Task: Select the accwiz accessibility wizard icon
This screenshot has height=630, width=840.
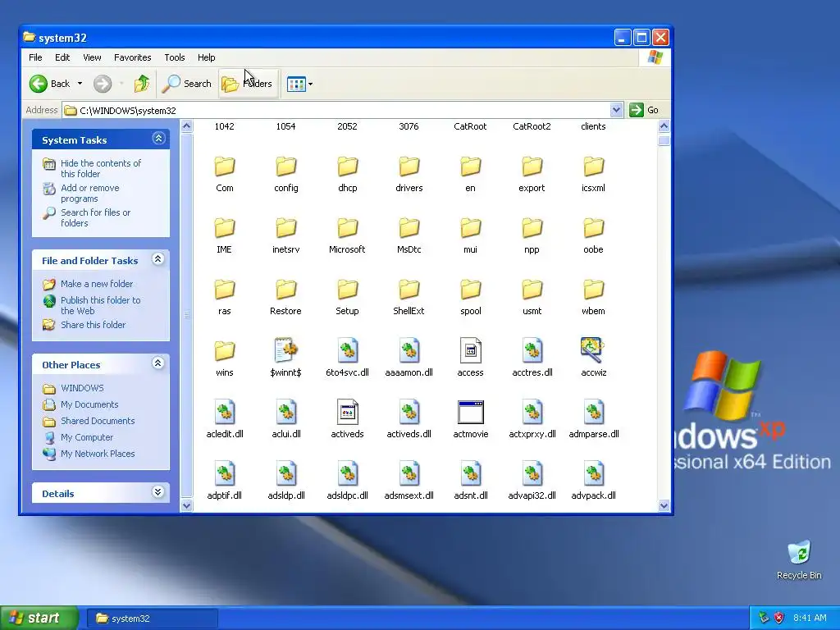Action: (592, 350)
